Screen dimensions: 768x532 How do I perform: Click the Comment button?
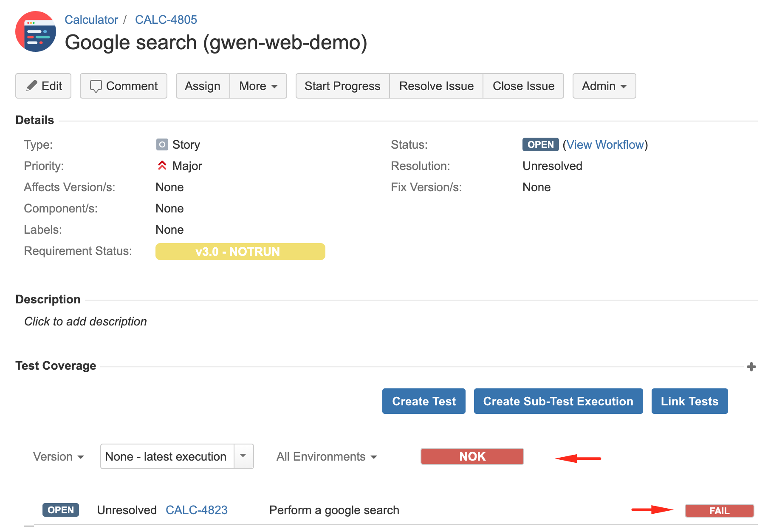pos(124,86)
